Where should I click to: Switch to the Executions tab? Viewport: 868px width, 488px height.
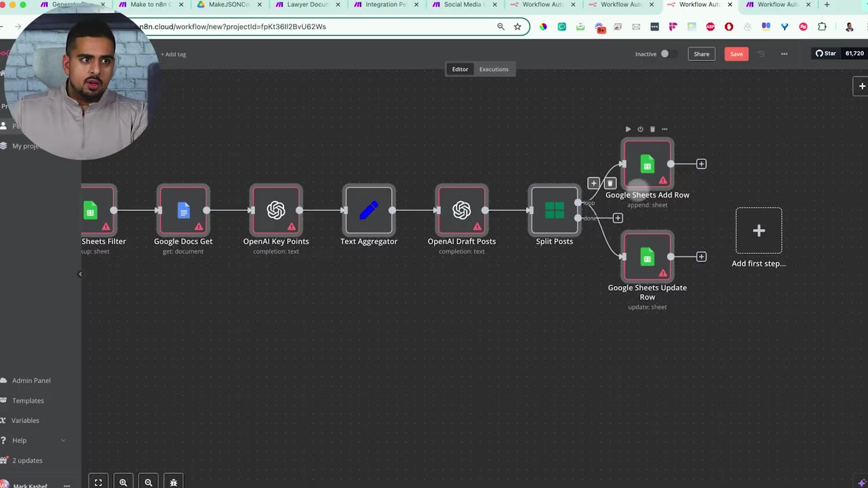click(x=494, y=69)
